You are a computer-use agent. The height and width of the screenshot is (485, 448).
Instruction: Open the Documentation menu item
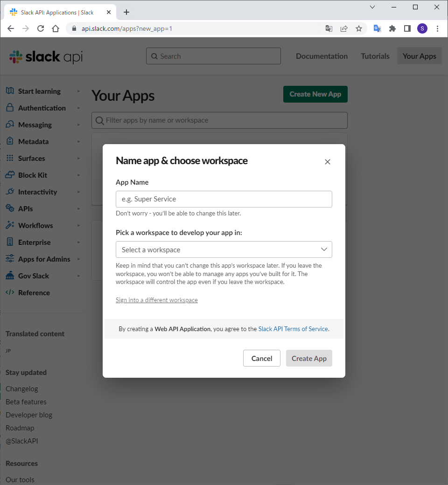tap(322, 56)
